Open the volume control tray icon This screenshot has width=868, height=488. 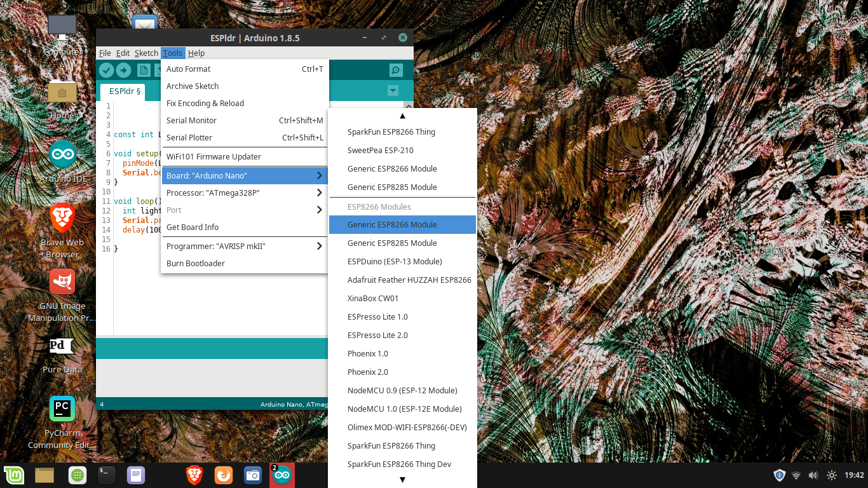(813, 475)
